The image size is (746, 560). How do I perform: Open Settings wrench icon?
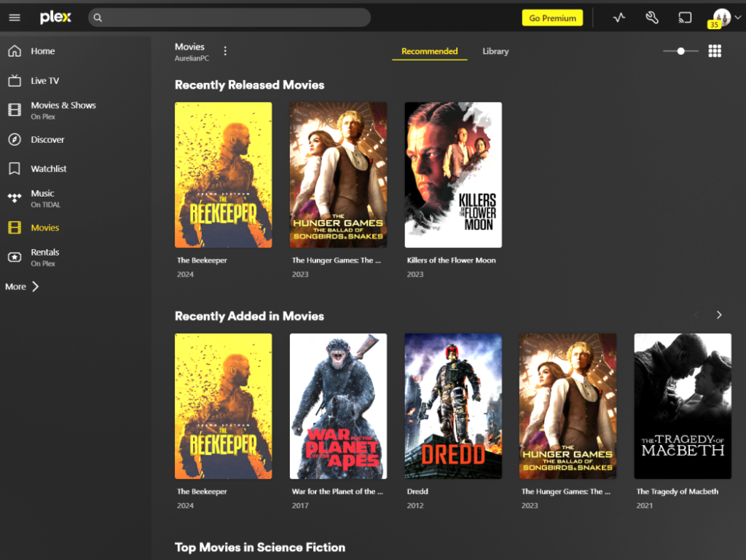(652, 18)
